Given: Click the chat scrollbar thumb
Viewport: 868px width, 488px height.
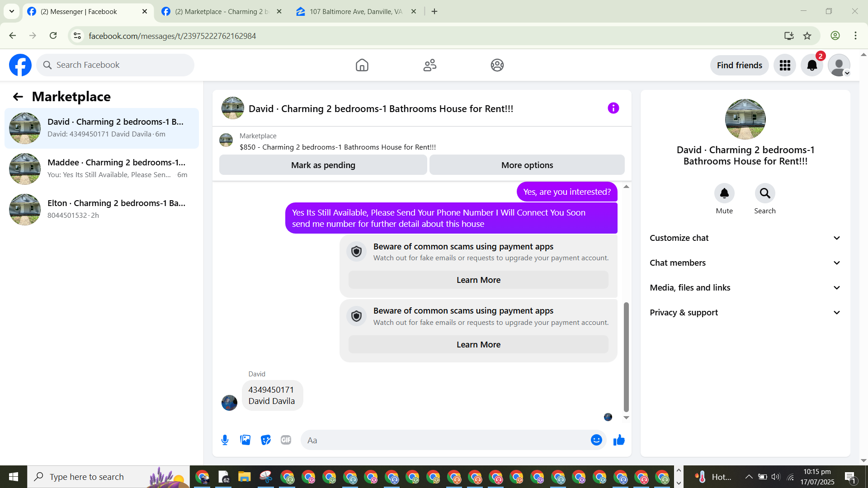Looking at the screenshot, I should [626, 357].
